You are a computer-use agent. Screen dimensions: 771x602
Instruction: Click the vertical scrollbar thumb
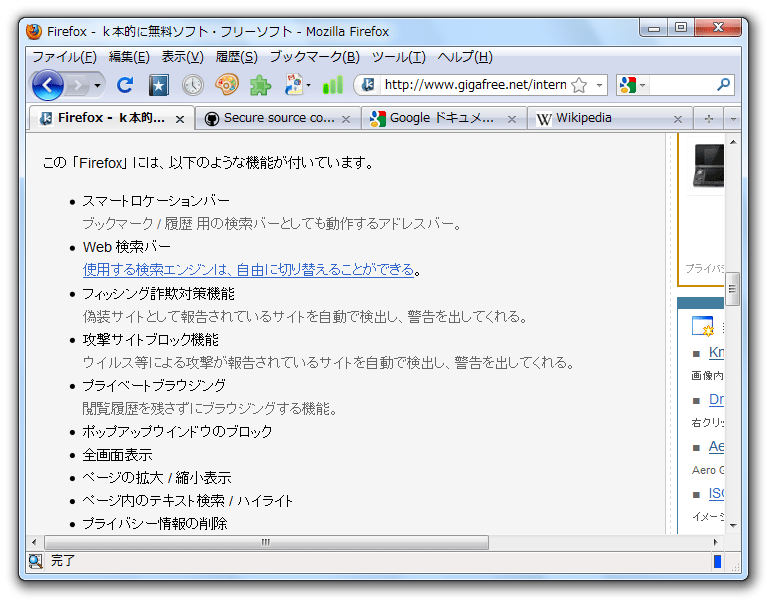pyautogui.click(x=733, y=289)
